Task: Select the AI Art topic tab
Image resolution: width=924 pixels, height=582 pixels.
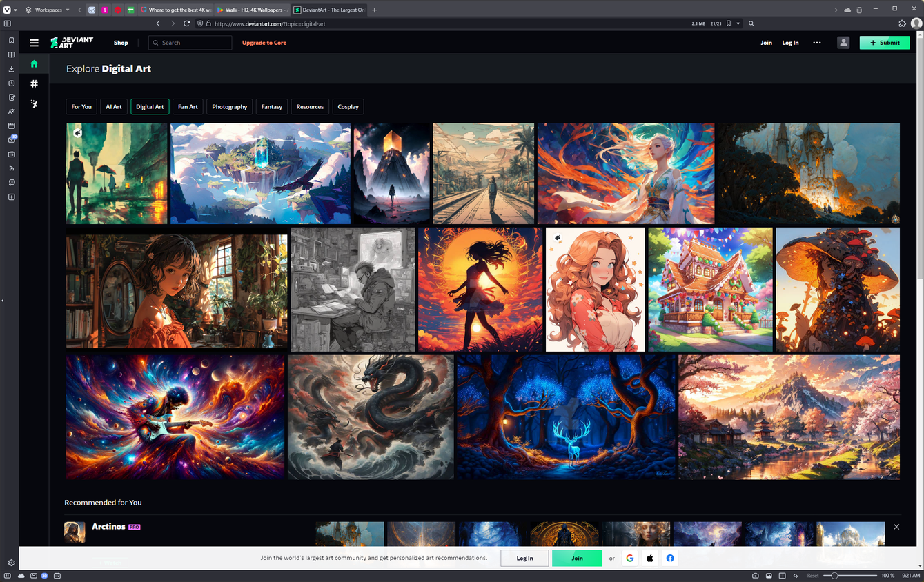Action: pyautogui.click(x=114, y=107)
